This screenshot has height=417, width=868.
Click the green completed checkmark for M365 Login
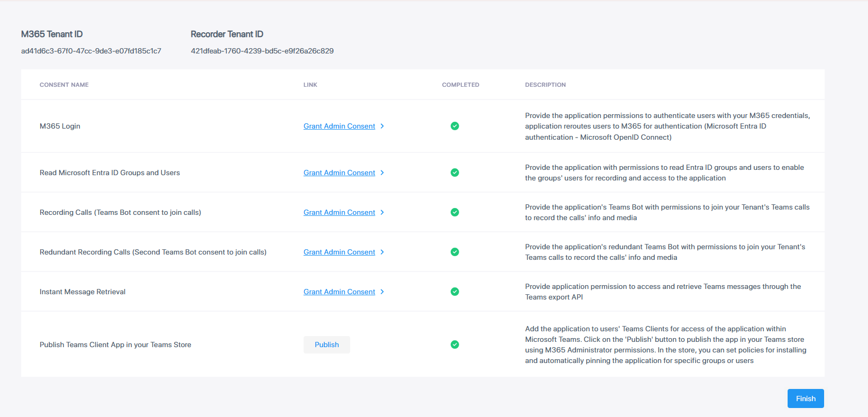pyautogui.click(x=454, y=126)
